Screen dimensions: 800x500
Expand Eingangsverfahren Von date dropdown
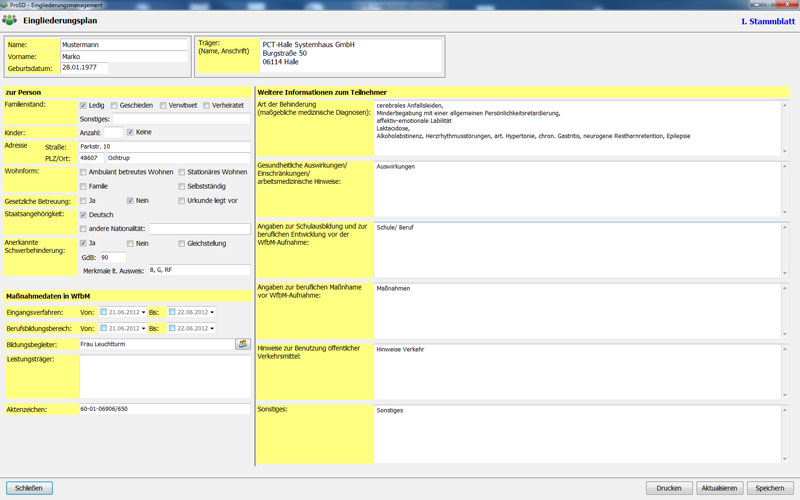pos(143,312)
